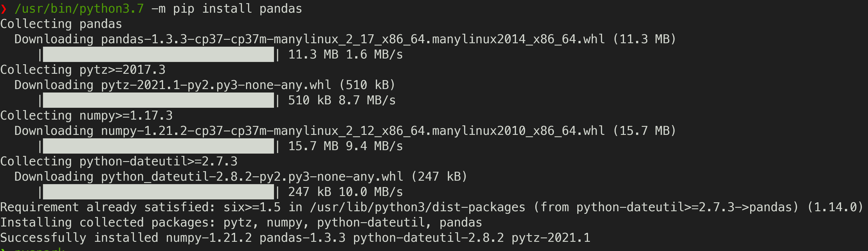The height and width of the screenshot is (251, 868).
Task: Click the '15.7 MB 9.4 MB/s' speed text
Action: point(345,146)
